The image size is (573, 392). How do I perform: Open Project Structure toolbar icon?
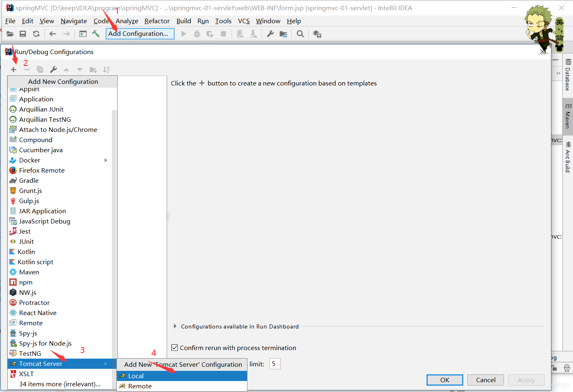pyautogui.click(x=283, y=34)
